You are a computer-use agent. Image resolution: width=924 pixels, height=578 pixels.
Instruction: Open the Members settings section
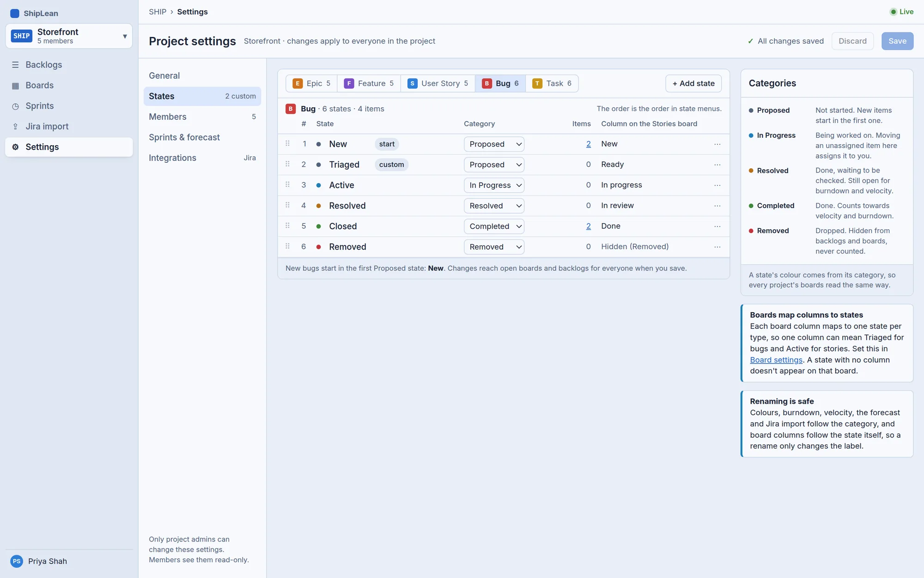tap(202, 117)
